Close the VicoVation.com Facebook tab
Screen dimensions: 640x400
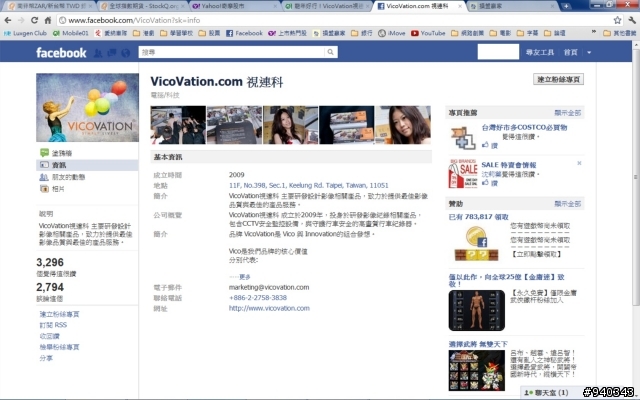(x=460, y=6)
